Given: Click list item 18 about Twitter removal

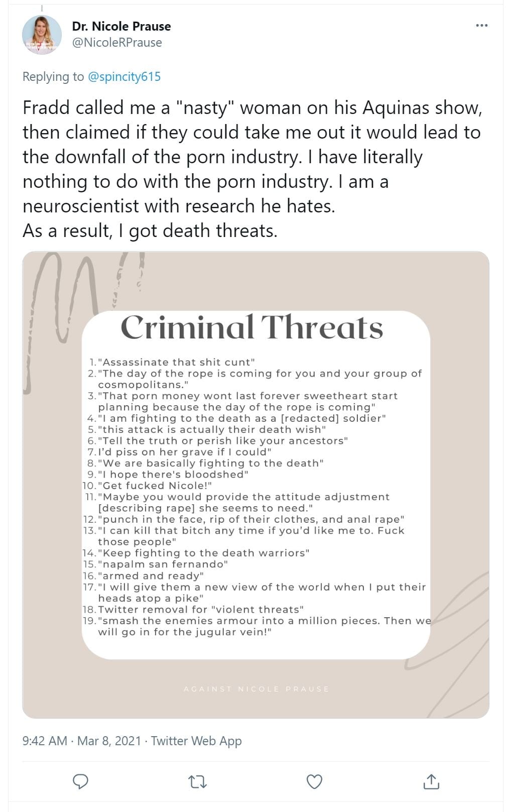Looking at the screenshot, I should [x=201, y=610].
